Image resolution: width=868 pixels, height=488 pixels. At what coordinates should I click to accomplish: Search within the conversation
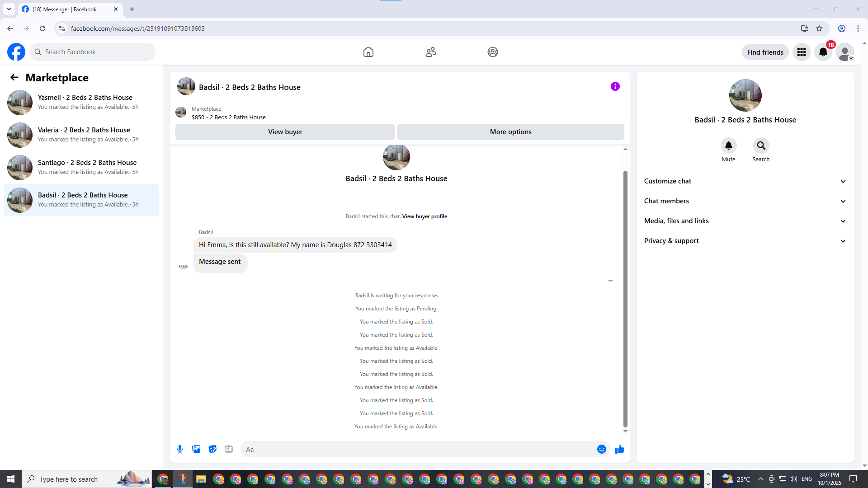pyautogui.click(x=761, y=145)
